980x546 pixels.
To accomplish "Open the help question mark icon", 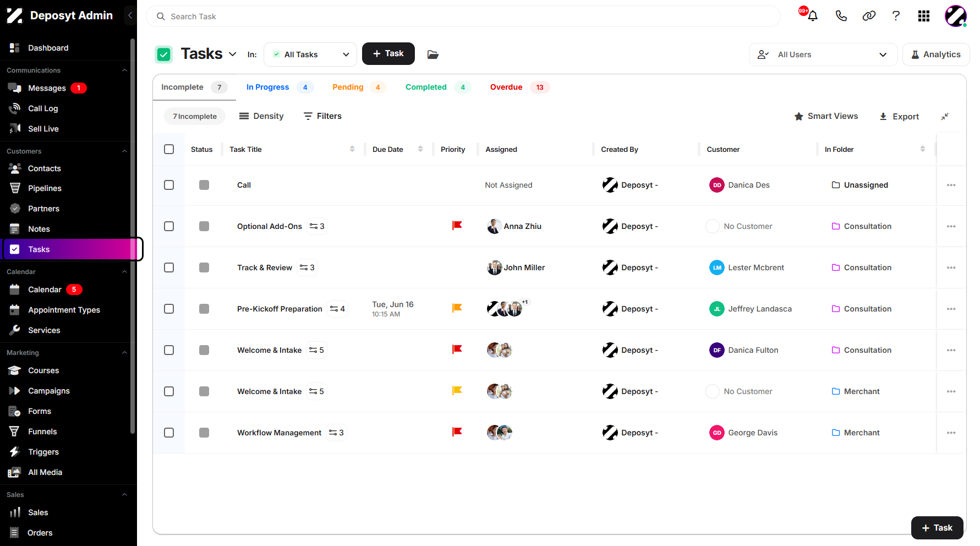I will coord(896,16).
